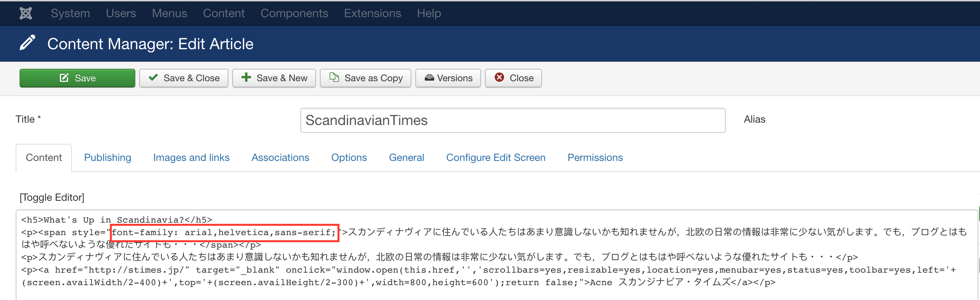Click the Save button's edit icon

[64, 78]
